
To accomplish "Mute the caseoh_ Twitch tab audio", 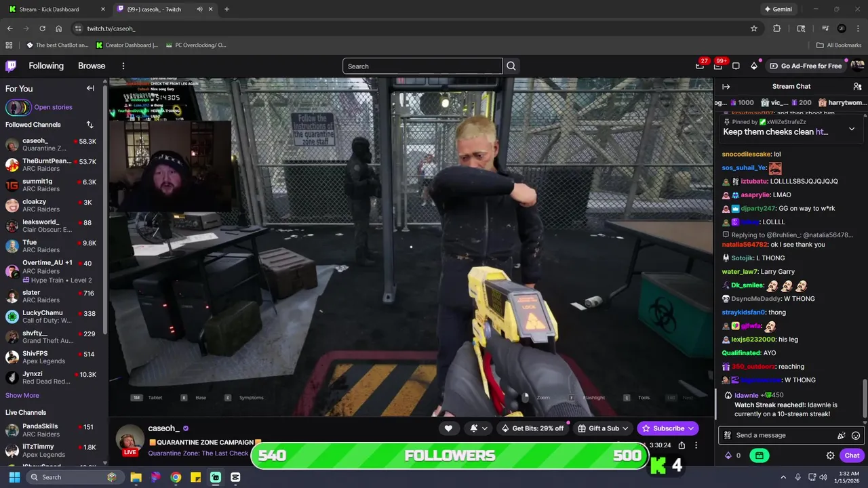I will tap(199, 9).
